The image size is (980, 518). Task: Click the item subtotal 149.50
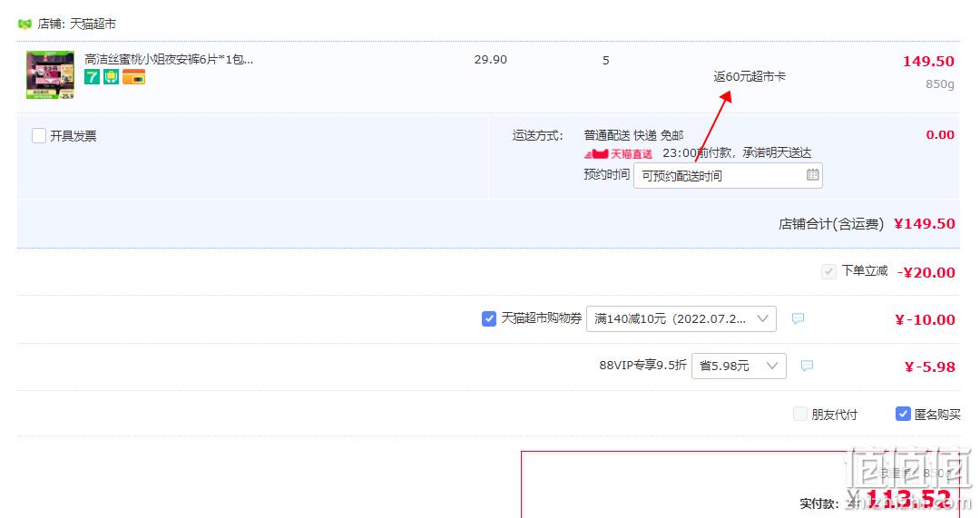[928, 62]
